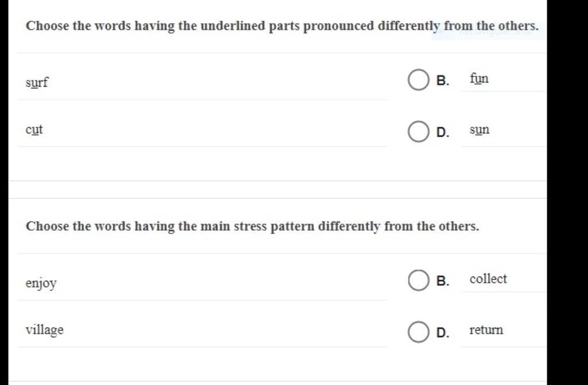Click the answer text collect
Screen dimensions: 588x385
click(488, 279)
